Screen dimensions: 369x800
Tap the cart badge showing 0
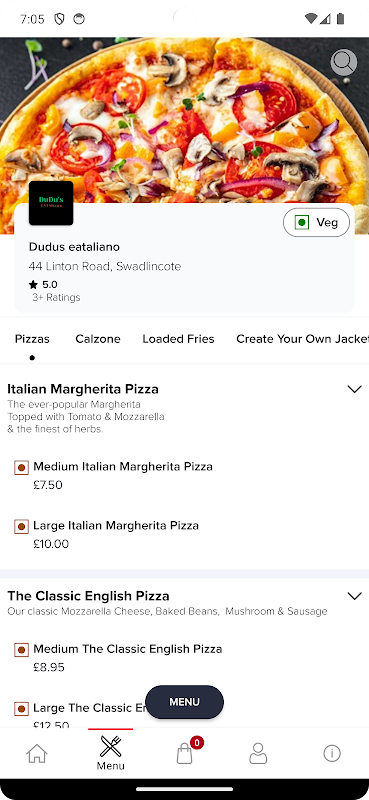(197, 742)
